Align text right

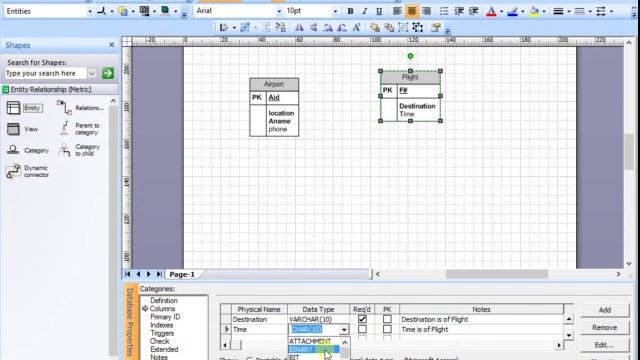pyautogui.click(x=426, y=11)
